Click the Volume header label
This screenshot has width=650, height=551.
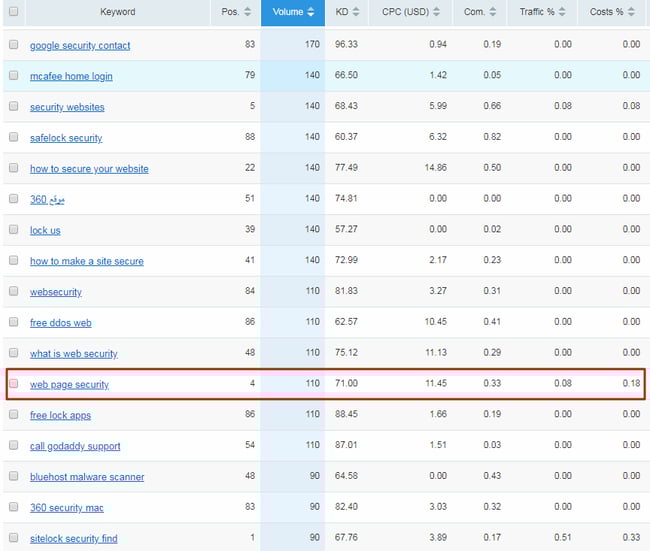[288, 12]
